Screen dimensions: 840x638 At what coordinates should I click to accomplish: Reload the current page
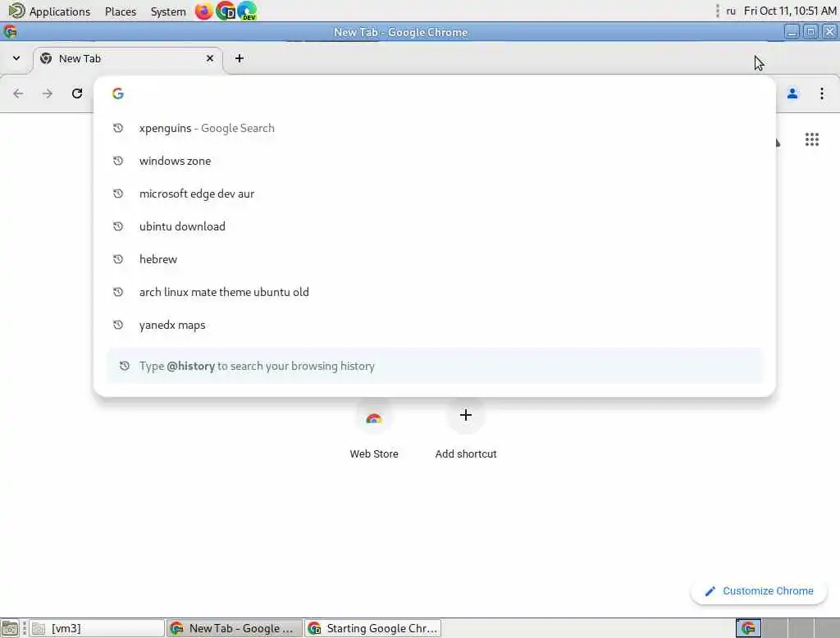[x=77, y=93]
